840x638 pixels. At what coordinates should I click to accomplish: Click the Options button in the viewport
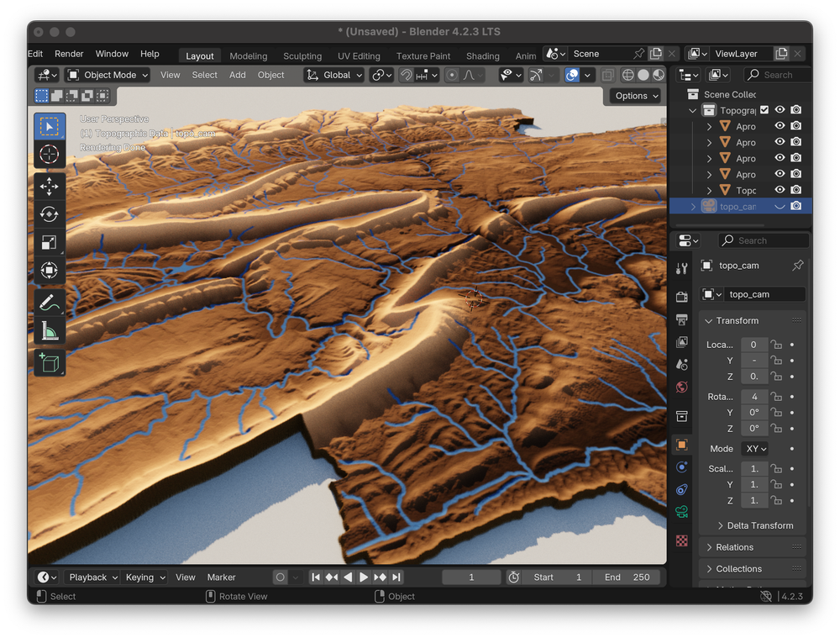[635, 95]
